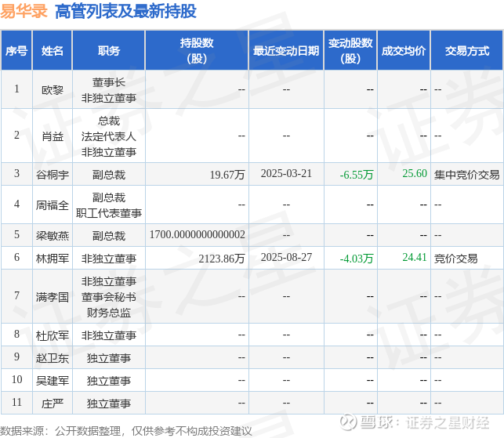The width and height of the screenshot is (504, 438).
Task: Click the name 林拥军 in row 6
Action: point(53,259)
